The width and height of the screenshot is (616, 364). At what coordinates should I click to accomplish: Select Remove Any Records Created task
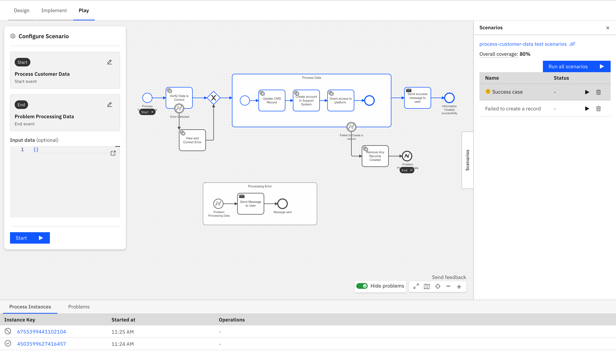click(375, 156)
